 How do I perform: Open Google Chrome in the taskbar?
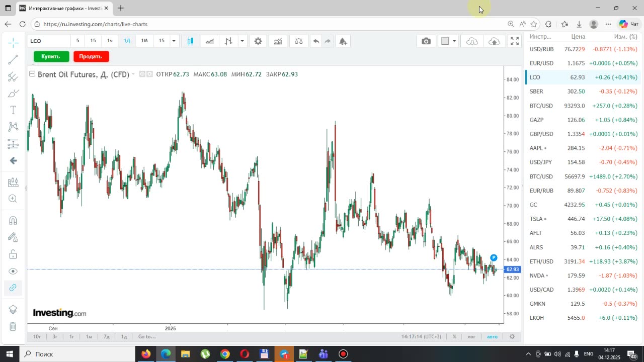225,354
